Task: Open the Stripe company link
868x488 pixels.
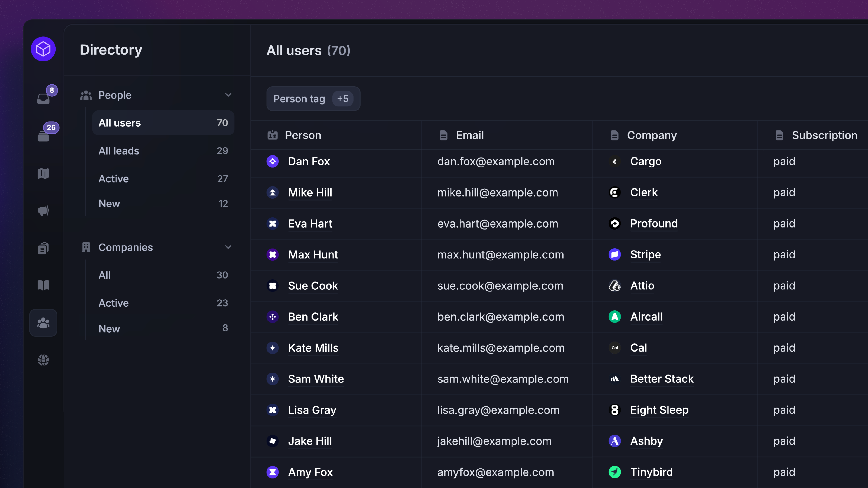Action: [x=645, y=255]
